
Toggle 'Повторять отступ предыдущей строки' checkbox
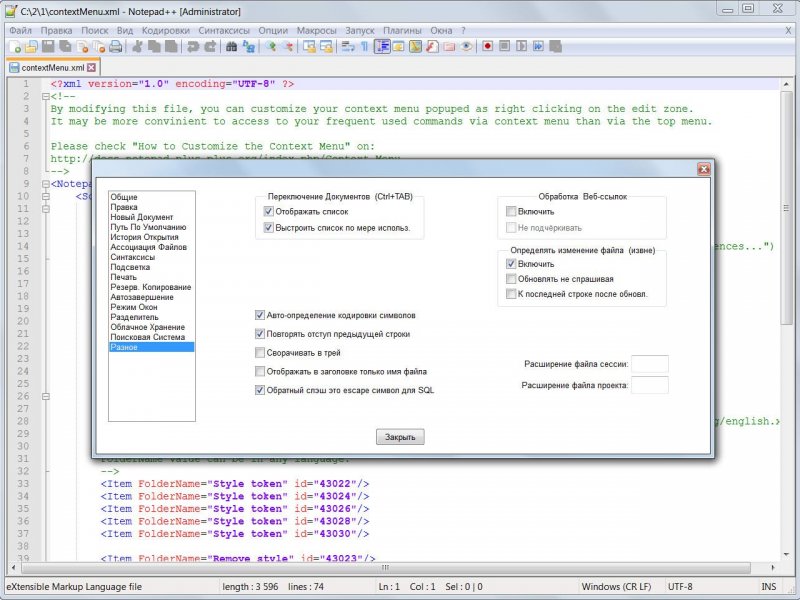click(260, 334)
